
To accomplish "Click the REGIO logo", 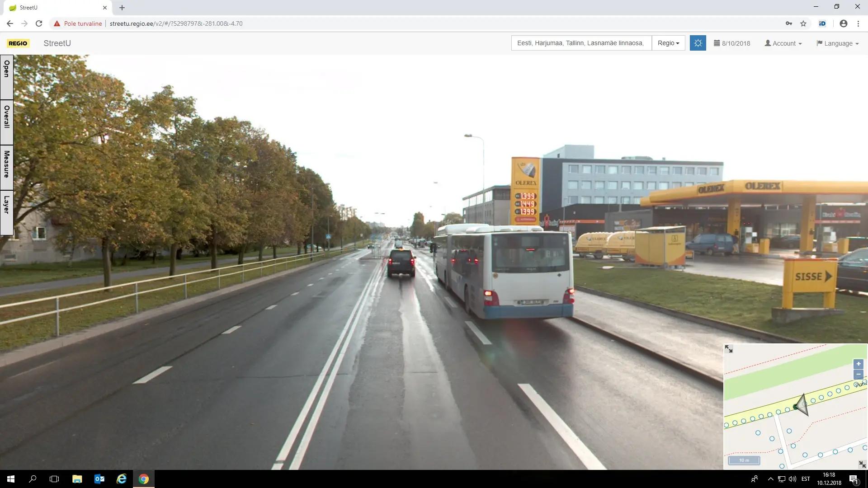I will pos(18,43).
